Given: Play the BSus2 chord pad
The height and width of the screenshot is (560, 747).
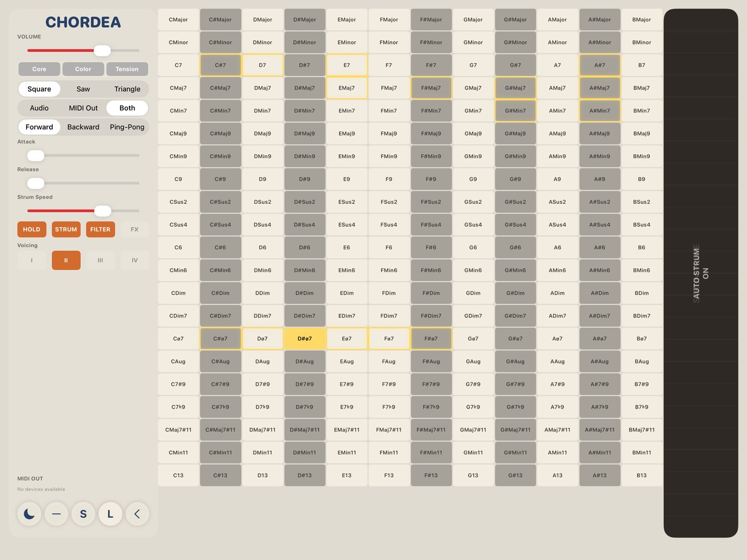Looking at the screenshot, I should [x=642, y=202].
